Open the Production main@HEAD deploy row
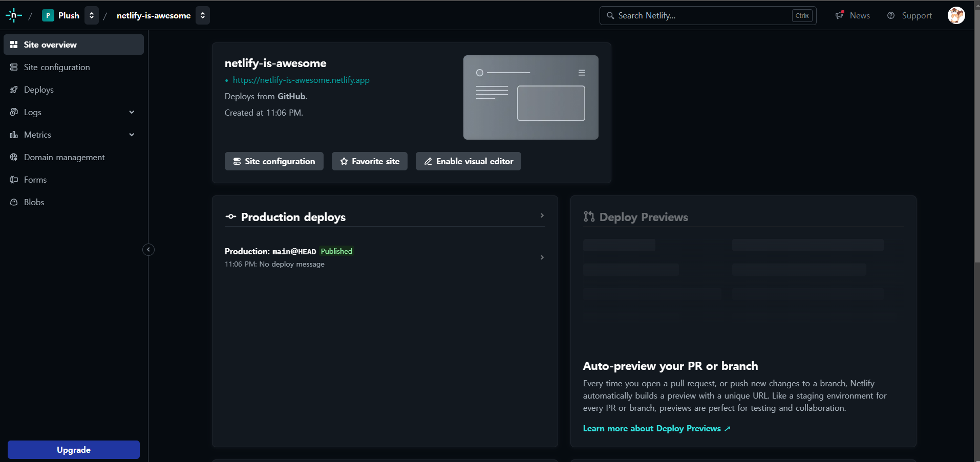 (385, 257)
